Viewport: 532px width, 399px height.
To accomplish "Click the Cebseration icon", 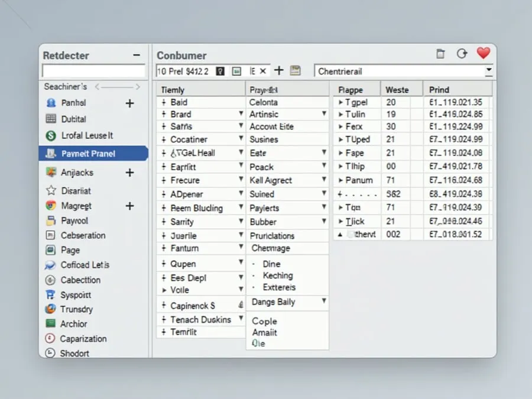I will click(x=50, y=235).
